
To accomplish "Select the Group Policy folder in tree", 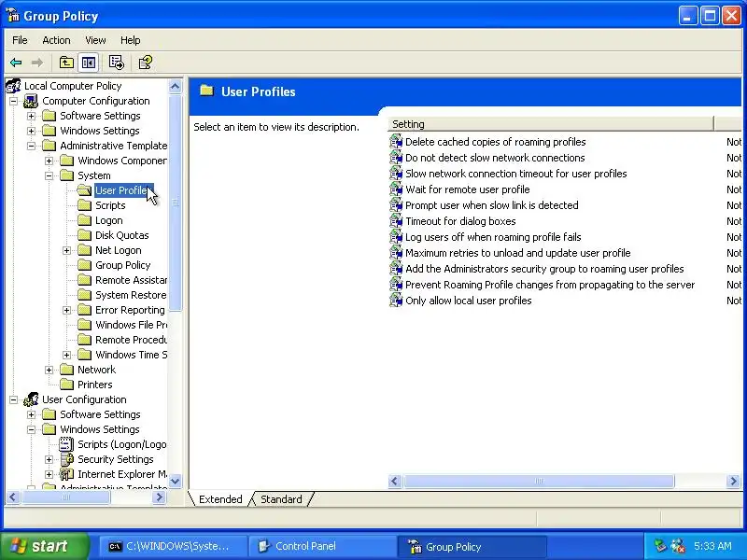I will pyautogui.click(x=123, y=265).
